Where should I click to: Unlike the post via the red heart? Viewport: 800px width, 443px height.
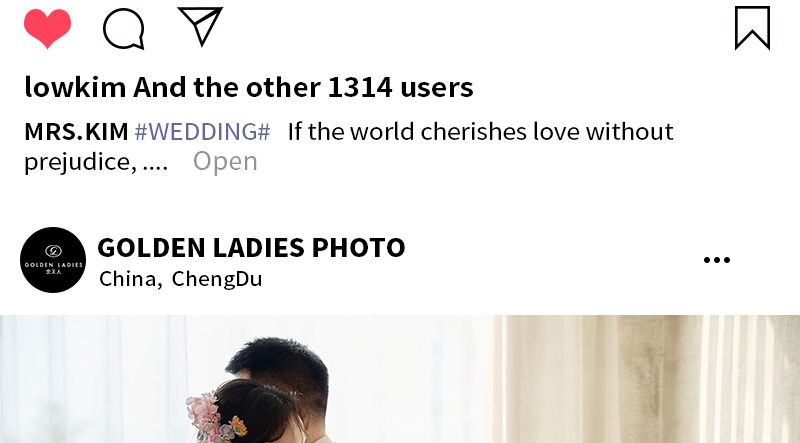(x=47, y=29)
